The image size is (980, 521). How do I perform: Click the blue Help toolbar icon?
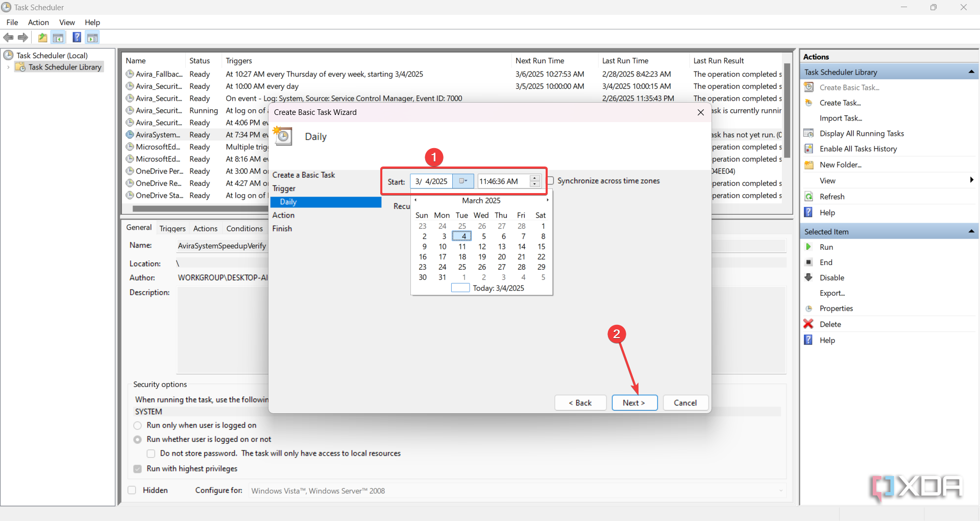tap(77, 37)
